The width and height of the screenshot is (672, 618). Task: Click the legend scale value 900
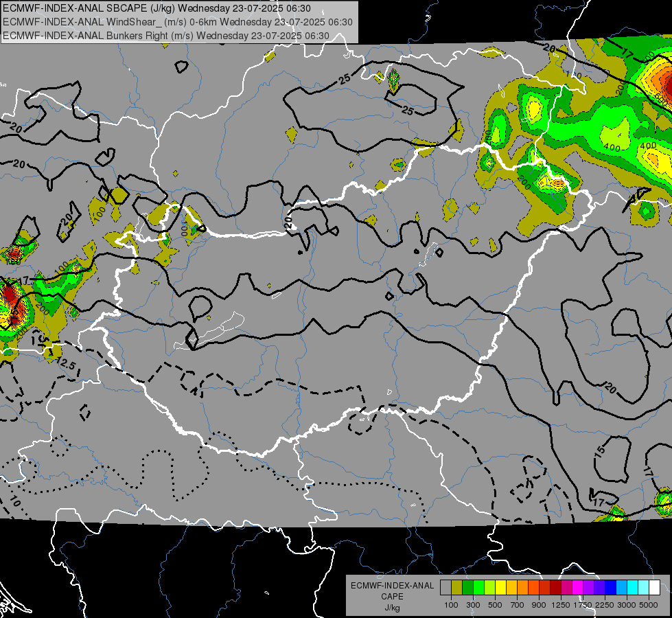[x=539, y=605]
